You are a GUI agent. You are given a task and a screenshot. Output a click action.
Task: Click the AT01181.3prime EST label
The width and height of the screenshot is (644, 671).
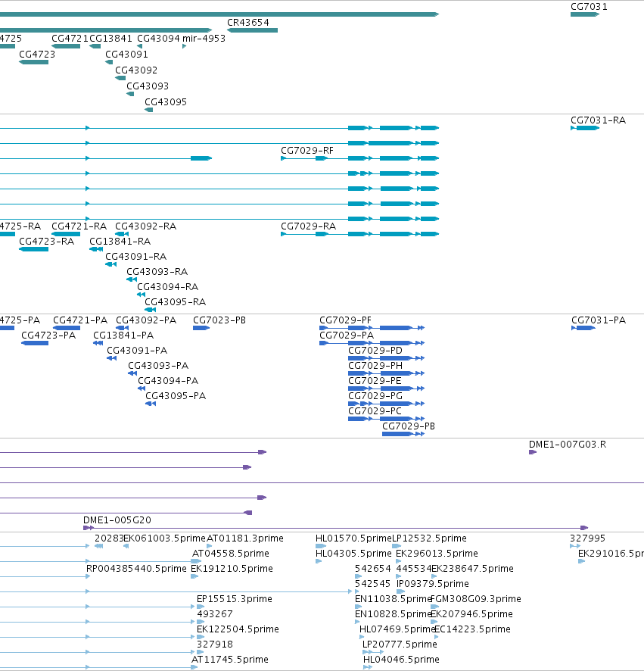[x=245, y=538]
